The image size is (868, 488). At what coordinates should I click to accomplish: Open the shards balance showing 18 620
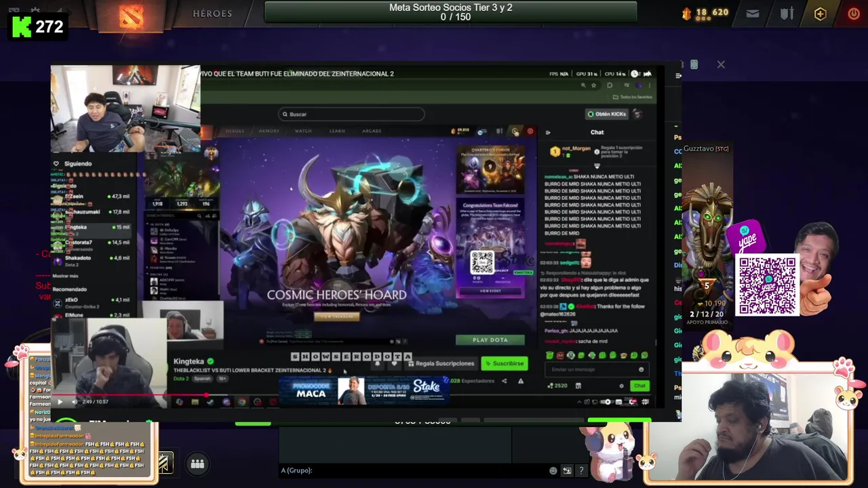coord(705,13)
